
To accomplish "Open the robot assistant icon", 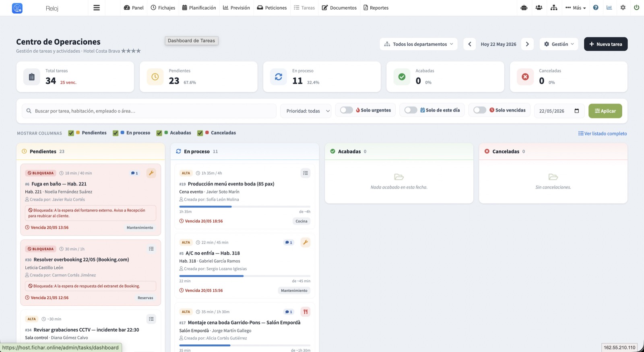I will click(524, 8).
